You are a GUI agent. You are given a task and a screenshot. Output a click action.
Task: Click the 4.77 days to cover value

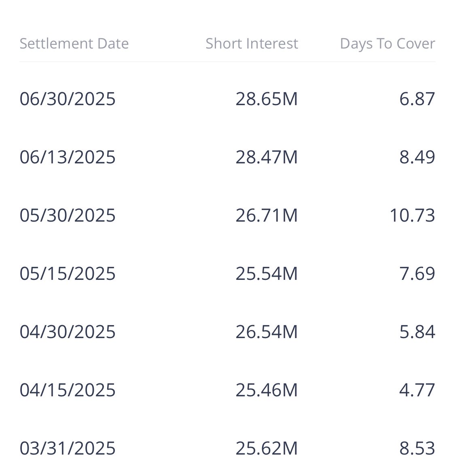[x=417, y=390]
